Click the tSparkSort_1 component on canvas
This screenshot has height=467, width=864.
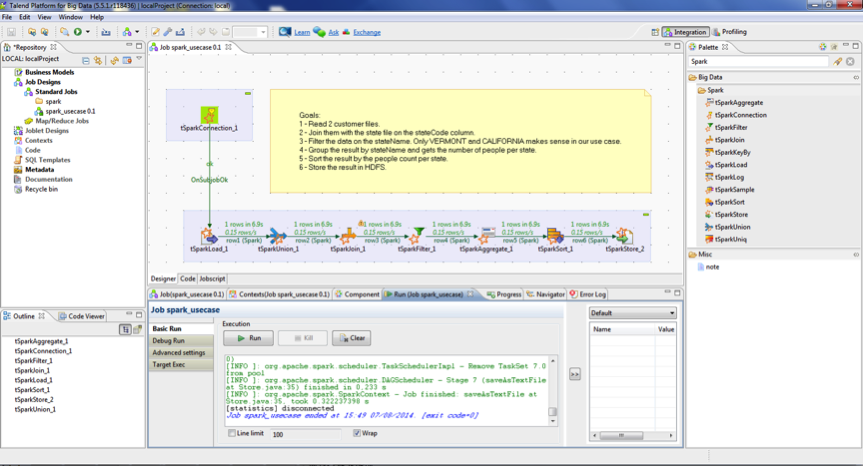click(555, 235)
